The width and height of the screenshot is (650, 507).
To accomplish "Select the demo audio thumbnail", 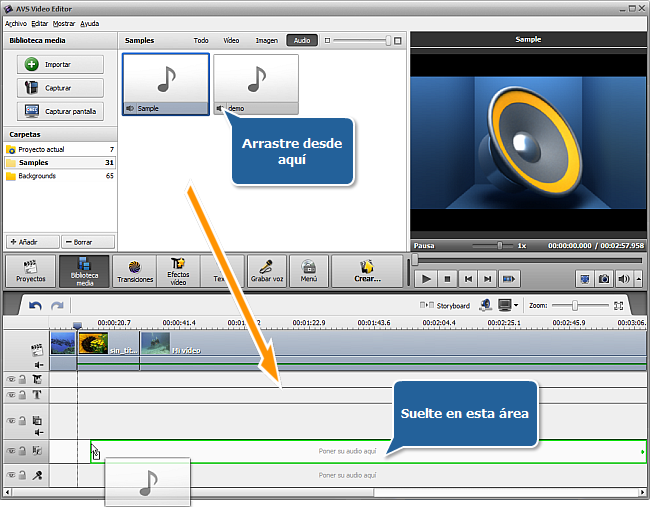I will click(x=256, y=84).
